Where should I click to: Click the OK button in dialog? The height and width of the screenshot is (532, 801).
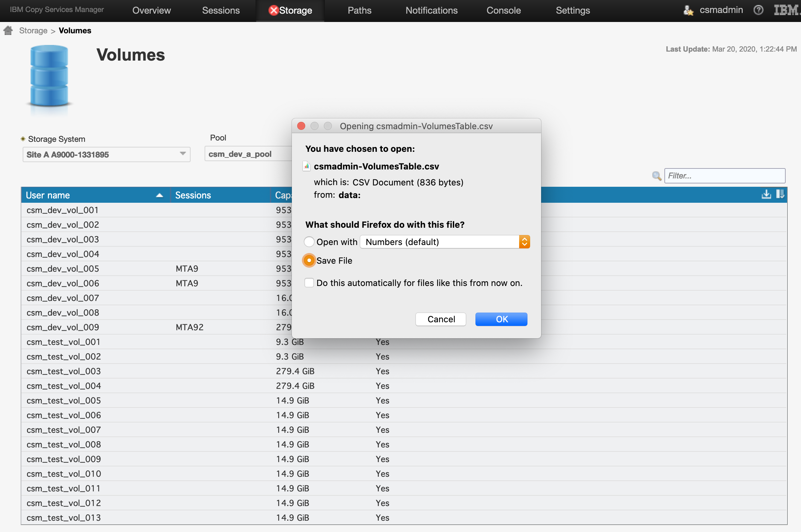coord(501,319)
